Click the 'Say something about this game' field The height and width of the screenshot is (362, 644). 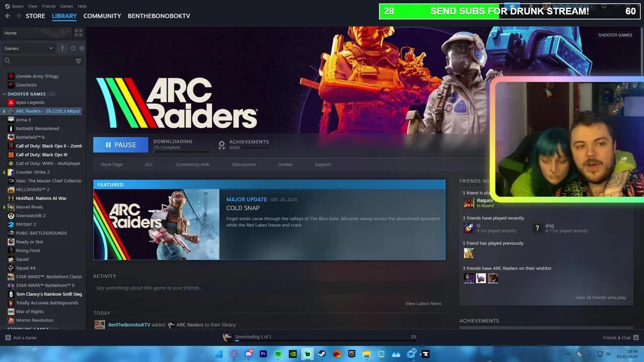click(149, 288)
